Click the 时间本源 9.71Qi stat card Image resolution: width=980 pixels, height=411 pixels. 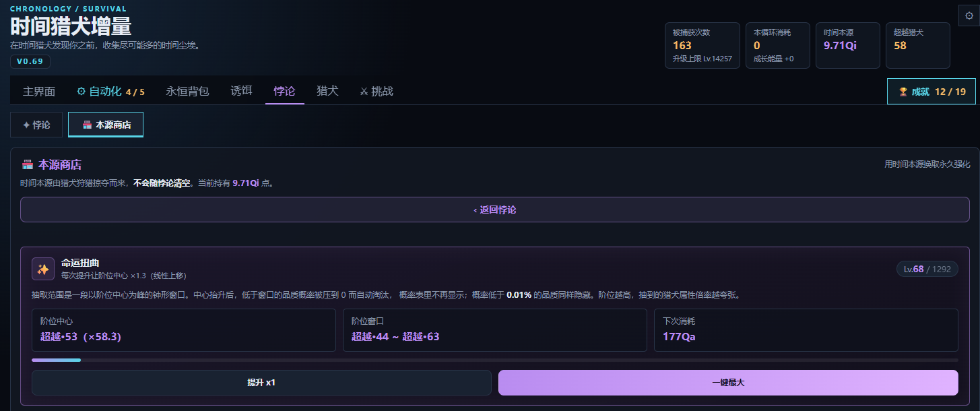847,46
